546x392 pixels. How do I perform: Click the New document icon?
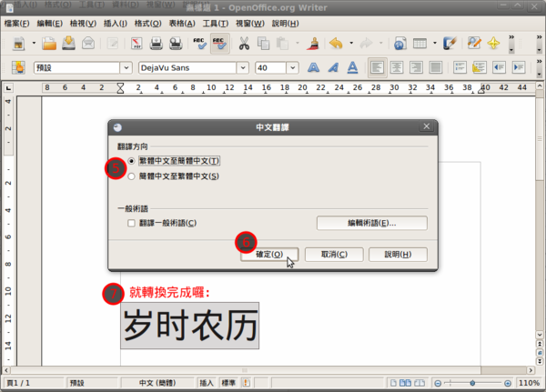(x=18, y=44)
